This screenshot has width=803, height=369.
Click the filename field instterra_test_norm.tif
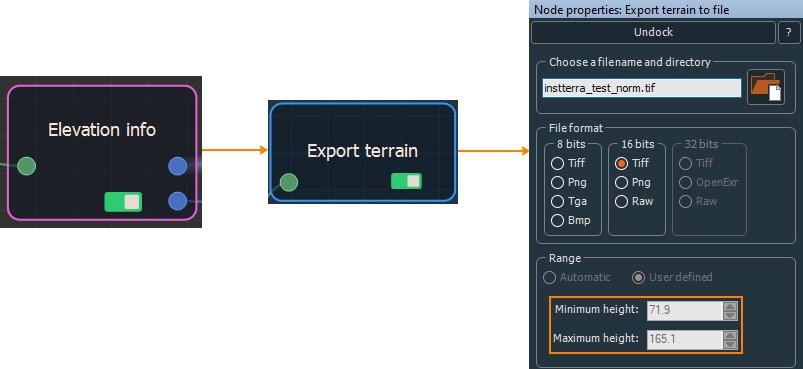[x=642, y=89]
